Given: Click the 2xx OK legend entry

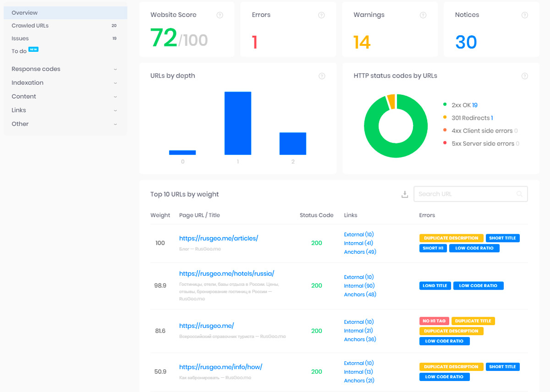Looking at the screenshot, I should pos(464,105).
